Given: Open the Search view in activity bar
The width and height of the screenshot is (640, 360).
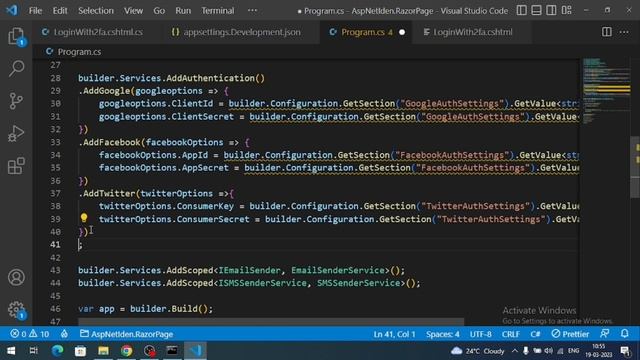Looking at the screenshot, I should [16, 68].
